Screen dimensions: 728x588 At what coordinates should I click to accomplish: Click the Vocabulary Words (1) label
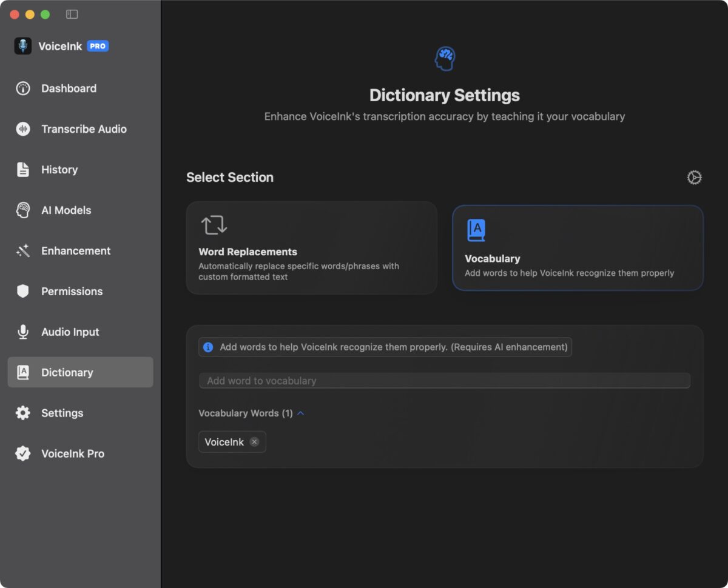(x=246, y=413)
